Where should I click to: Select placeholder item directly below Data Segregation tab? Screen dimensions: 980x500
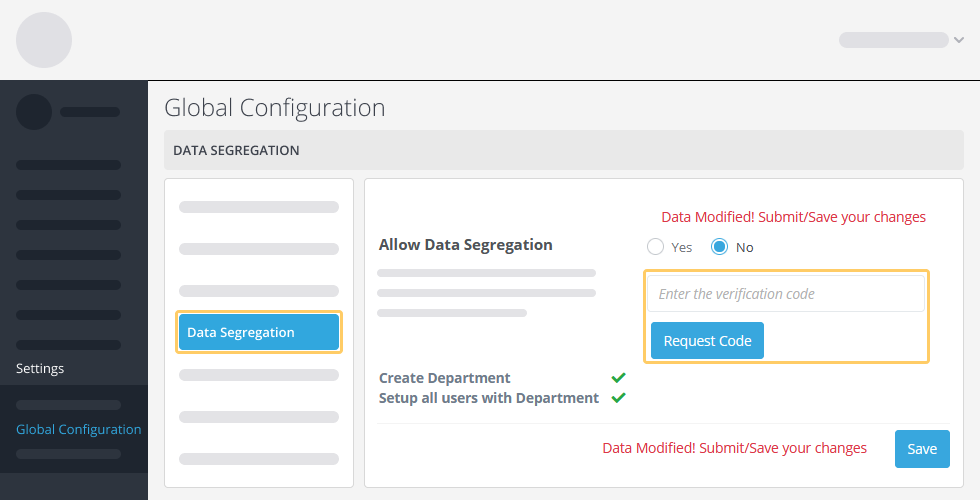click(259, 375)
